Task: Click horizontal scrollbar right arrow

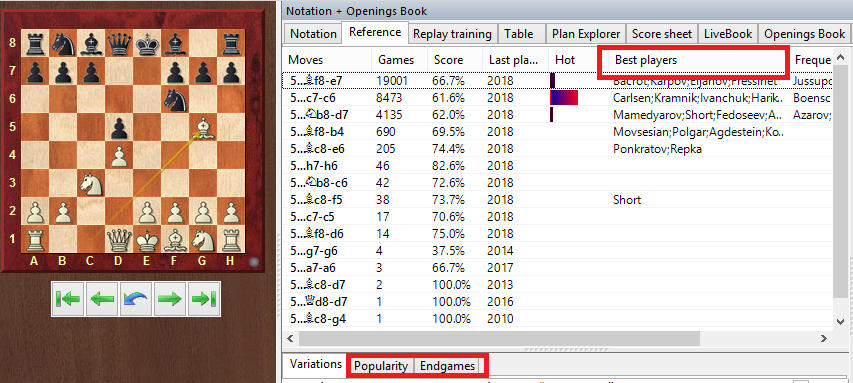Action: point(824,338)
